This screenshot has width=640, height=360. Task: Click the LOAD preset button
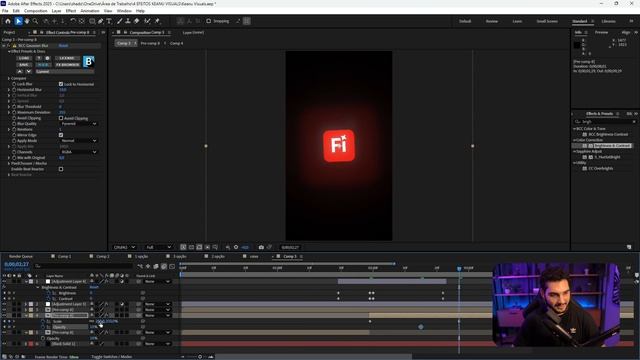click(x=24, y=58)
